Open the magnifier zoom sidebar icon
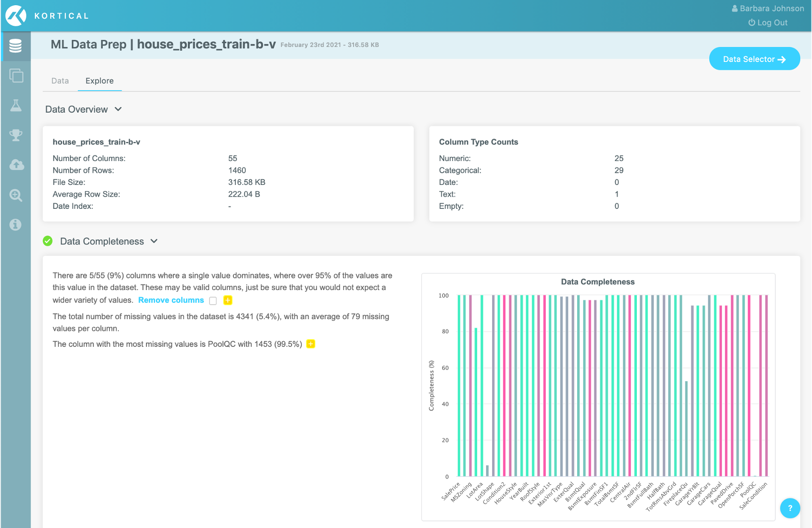The height and width of the screenshot is (528, 812). [x=16, y=195]
